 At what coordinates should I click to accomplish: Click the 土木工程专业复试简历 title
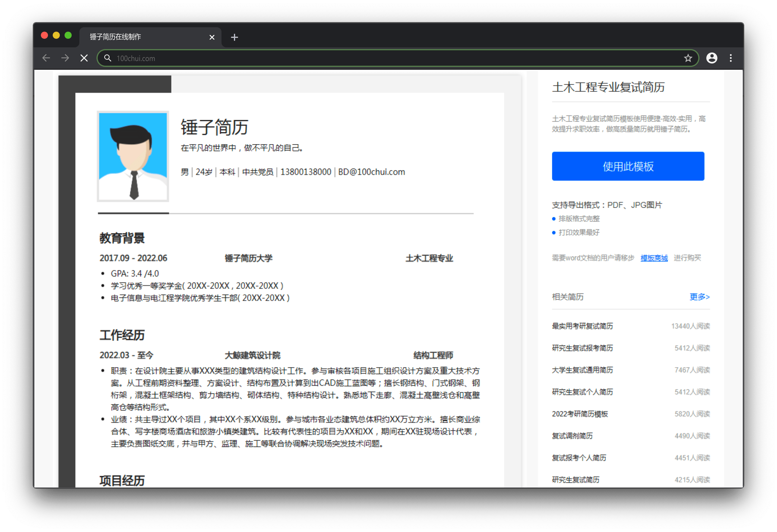[x=608, y=87]
